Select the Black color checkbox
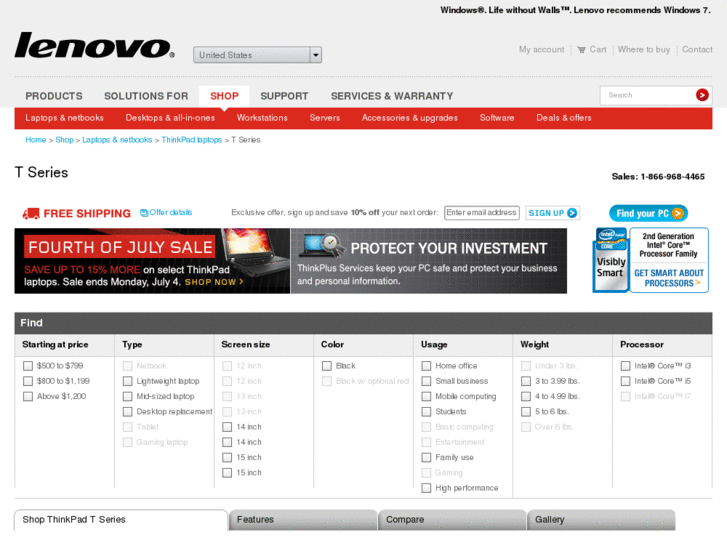 click(x=327, y=366)
